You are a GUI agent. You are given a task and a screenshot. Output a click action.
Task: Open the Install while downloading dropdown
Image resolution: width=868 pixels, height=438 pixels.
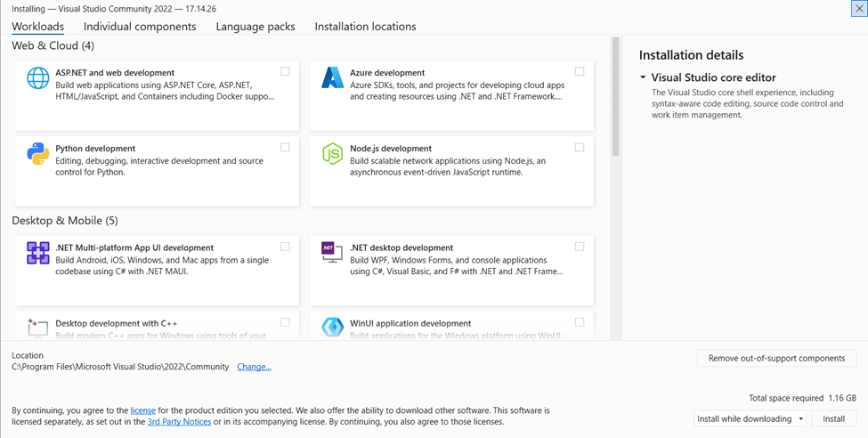pyautogui.click(x=750, y=418)
